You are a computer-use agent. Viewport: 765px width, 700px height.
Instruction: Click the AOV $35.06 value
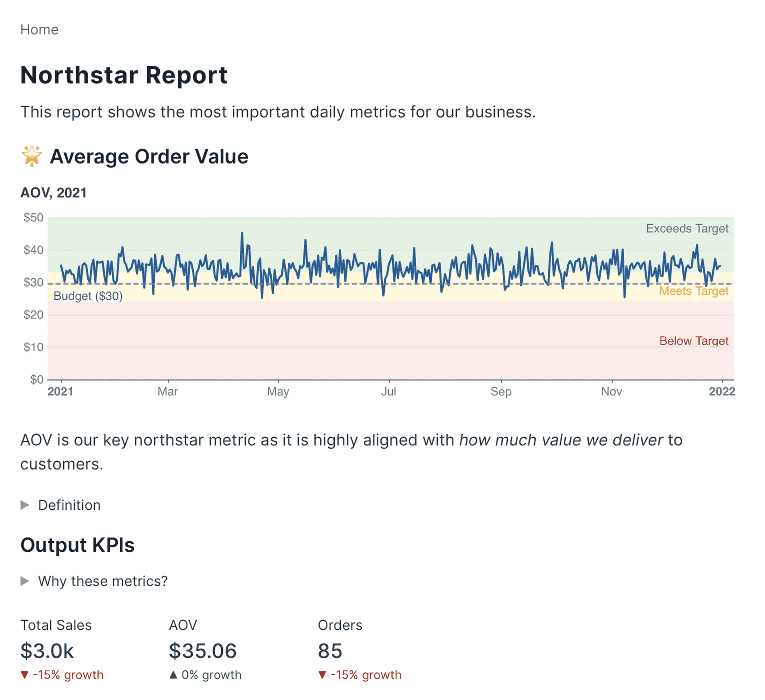point(202,651)
